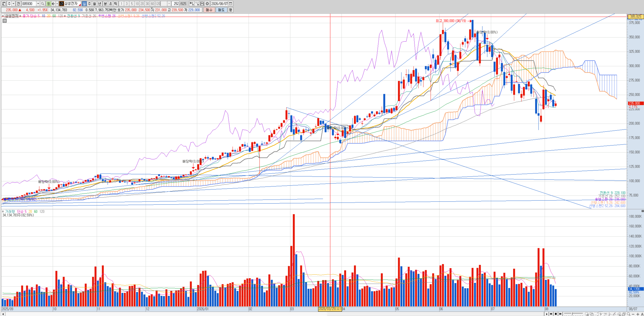This screenshot has height=316, width=644.
Task: Click the chart image capture icon
Action: pyautogui.click(x=624, y=314)
